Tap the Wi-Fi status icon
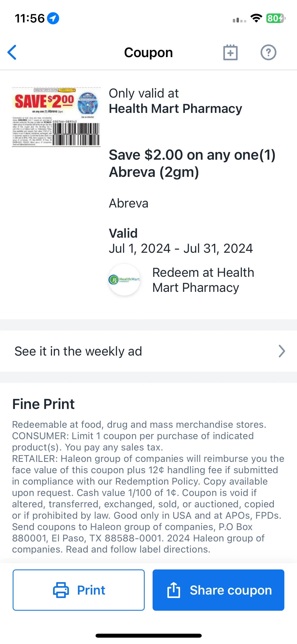The width and height of the screenshot is (297, 644). [256, 18]
